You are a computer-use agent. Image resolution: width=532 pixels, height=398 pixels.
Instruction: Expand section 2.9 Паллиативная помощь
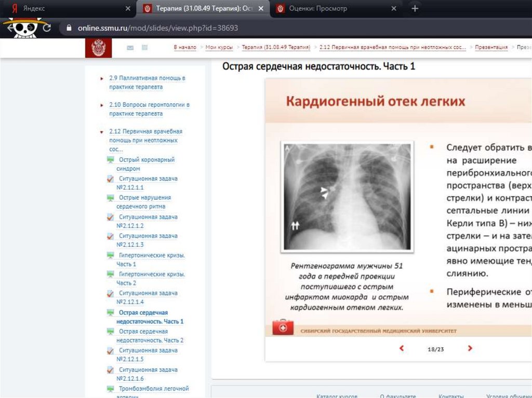[102, 78]
